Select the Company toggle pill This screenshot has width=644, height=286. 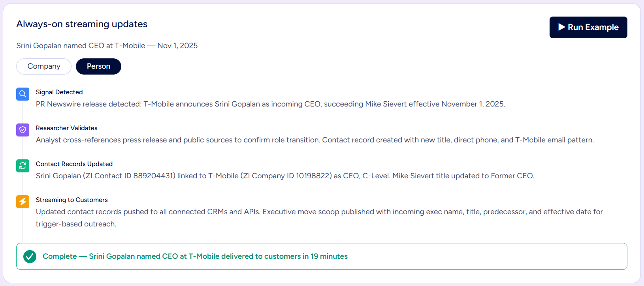coord(44,66)
